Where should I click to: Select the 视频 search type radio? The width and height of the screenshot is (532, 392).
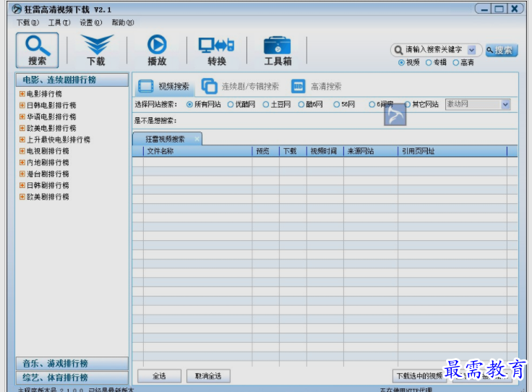(401, 63)
